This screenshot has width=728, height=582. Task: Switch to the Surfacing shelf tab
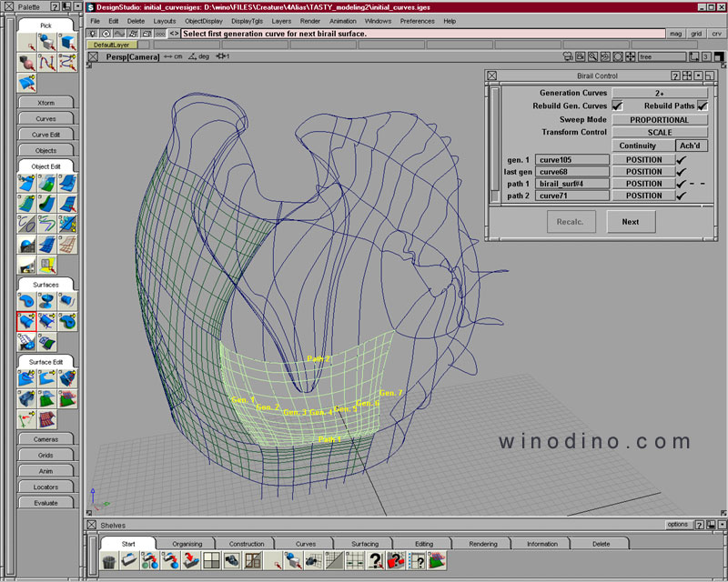(x=365, y=544)
